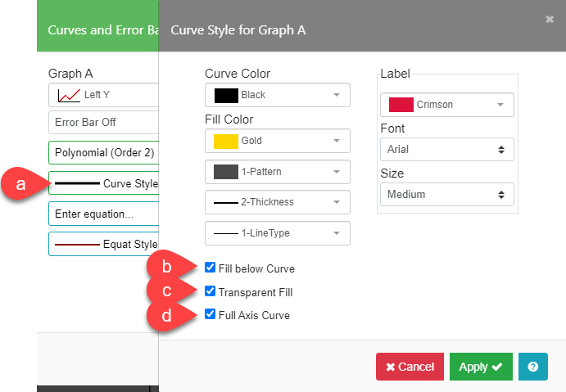This screenshot has width=566, height=392.
Task: Click the red marker labeled b
Action: [168, 268]
